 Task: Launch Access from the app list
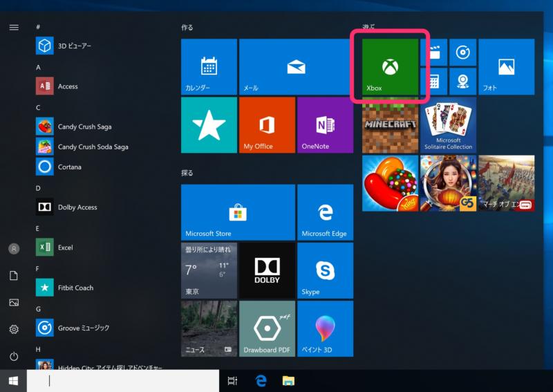(102, 86)
